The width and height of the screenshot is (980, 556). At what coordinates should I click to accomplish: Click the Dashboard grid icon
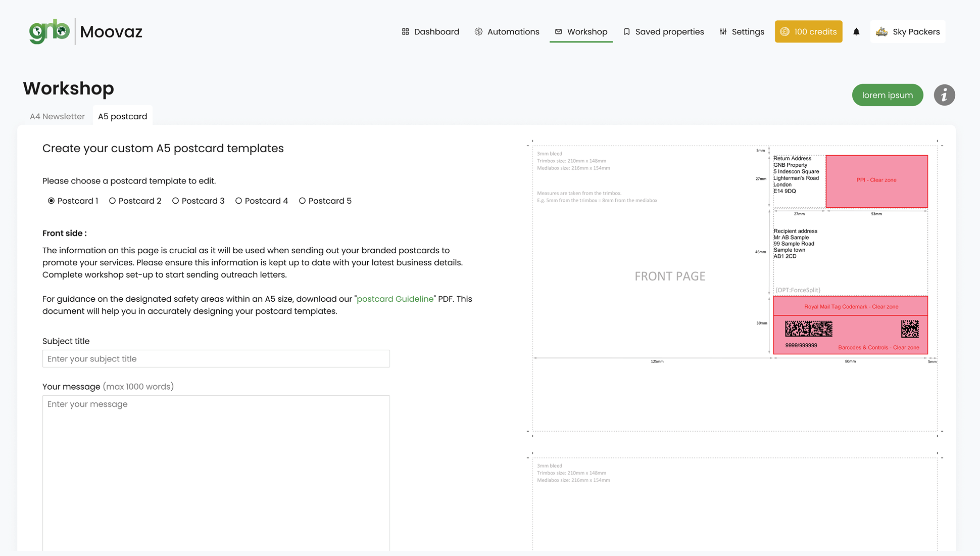(x=405, y=32)
